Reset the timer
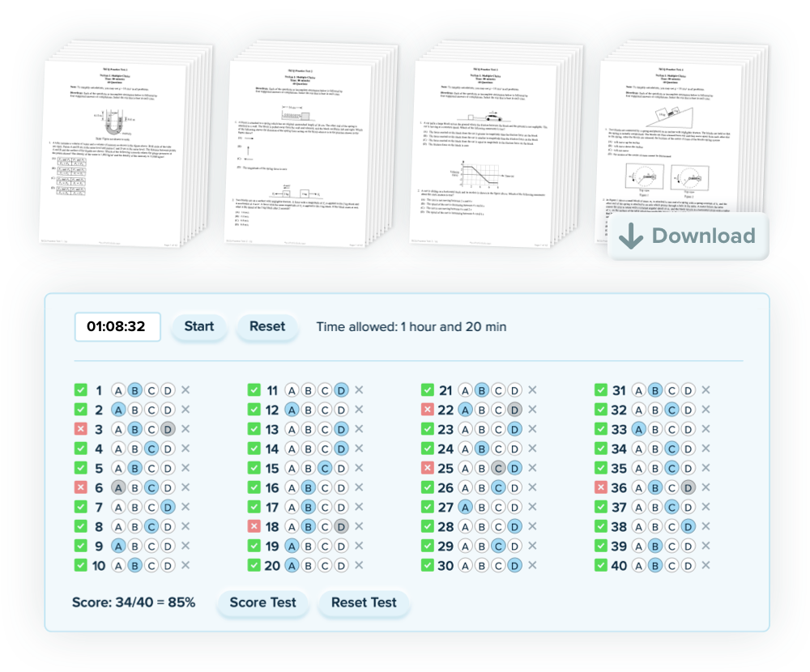 (267, 326)
